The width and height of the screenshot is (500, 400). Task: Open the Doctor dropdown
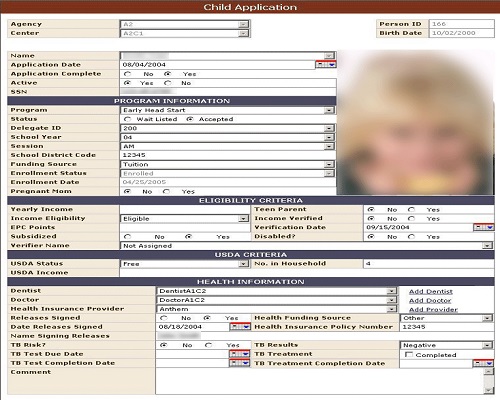coord(391,300)
